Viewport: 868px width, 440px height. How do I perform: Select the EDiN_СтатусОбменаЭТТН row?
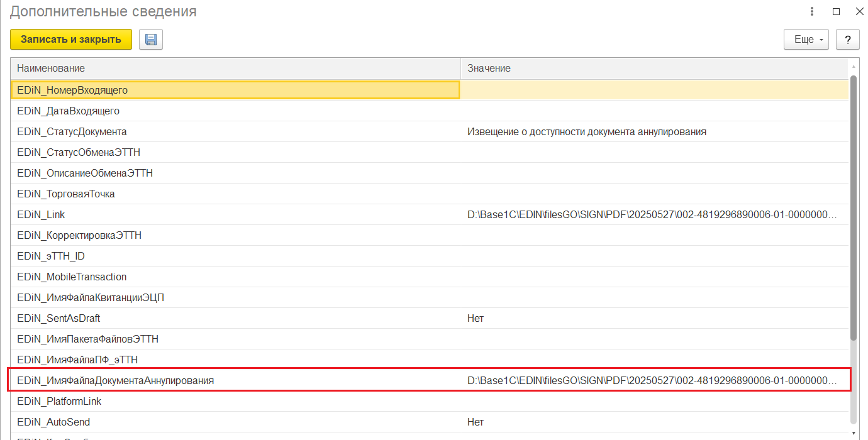click(x=430, y=152)
